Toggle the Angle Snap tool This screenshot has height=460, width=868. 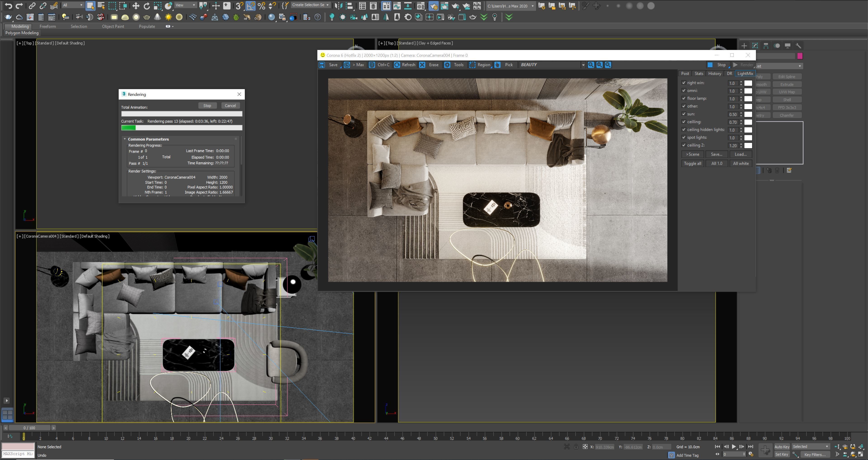(x=250, y=6)
